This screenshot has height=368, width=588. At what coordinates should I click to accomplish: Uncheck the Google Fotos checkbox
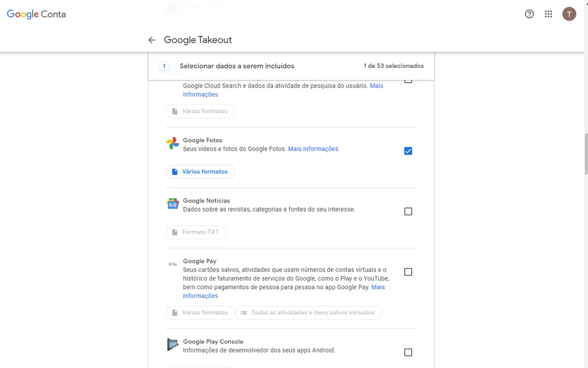pos(408,151)
